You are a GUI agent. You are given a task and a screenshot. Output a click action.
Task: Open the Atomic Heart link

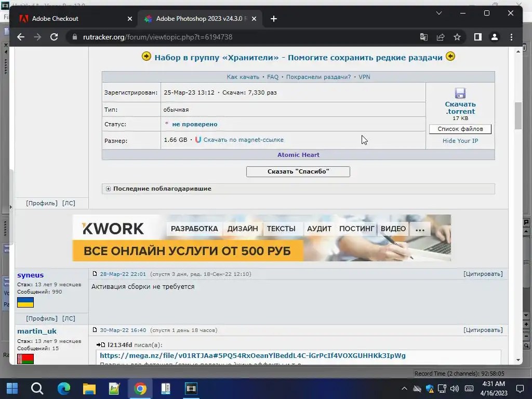[298, 155]
